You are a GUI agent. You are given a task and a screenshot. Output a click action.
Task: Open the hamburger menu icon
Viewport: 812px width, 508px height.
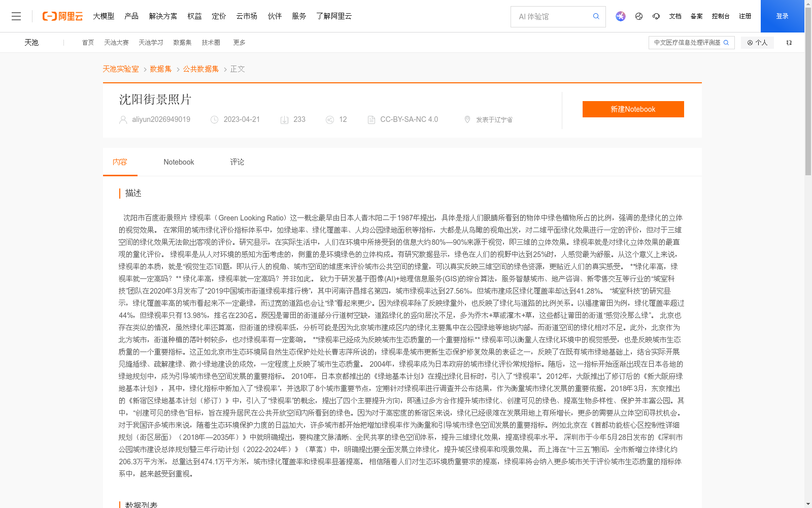(16, 16)
